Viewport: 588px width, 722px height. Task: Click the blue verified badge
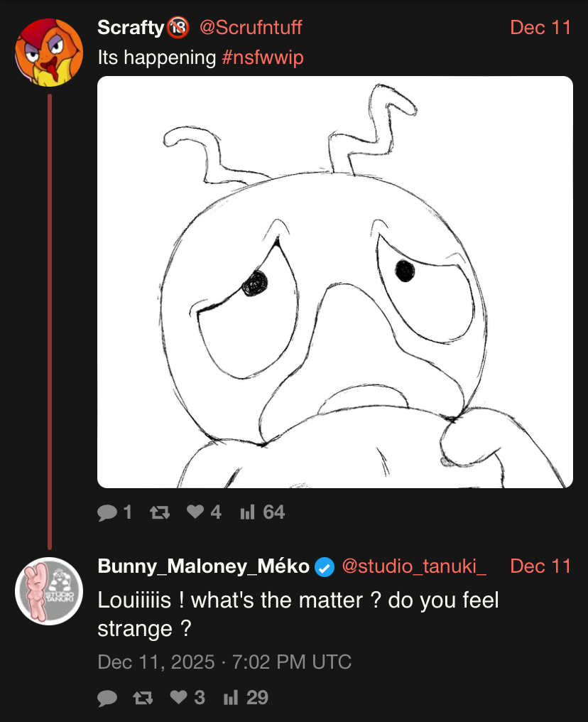[325, 567]
